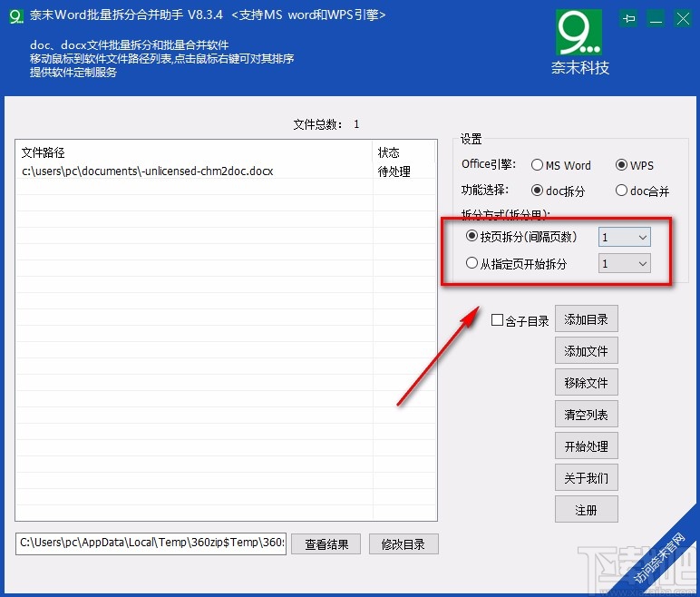This screenshot has width=700, height=597.
Task: Open the 从指定页开始拆分 page dropdown
Action: [624, 263]
